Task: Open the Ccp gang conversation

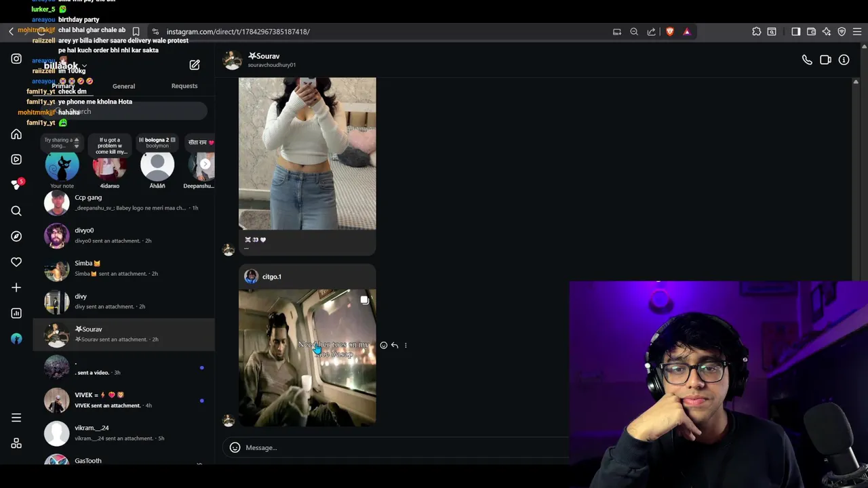Action: [x=123, y=203]
